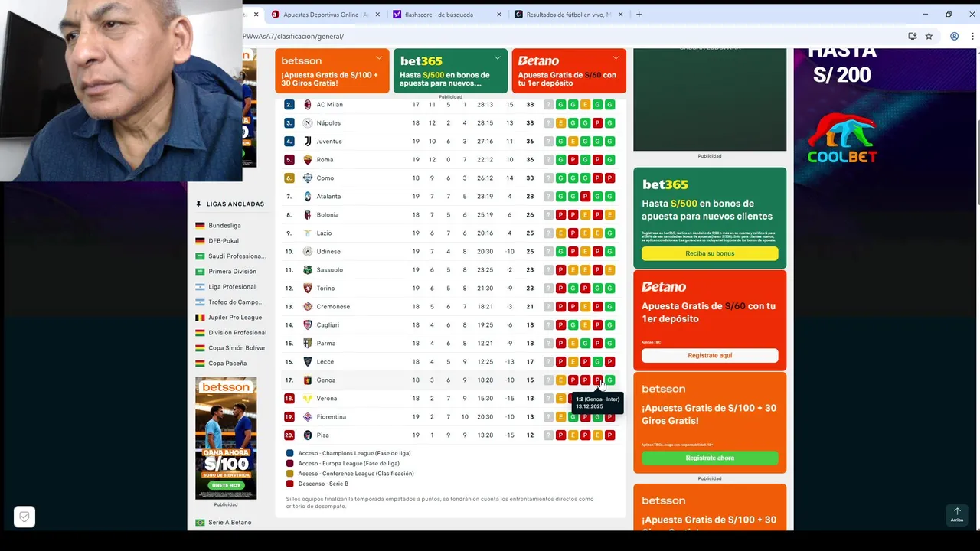Viewport: 980px width, 551px height.
Task: Bookmark this page with the star icon
Action: pyautogui.click(x=929, y=36)
